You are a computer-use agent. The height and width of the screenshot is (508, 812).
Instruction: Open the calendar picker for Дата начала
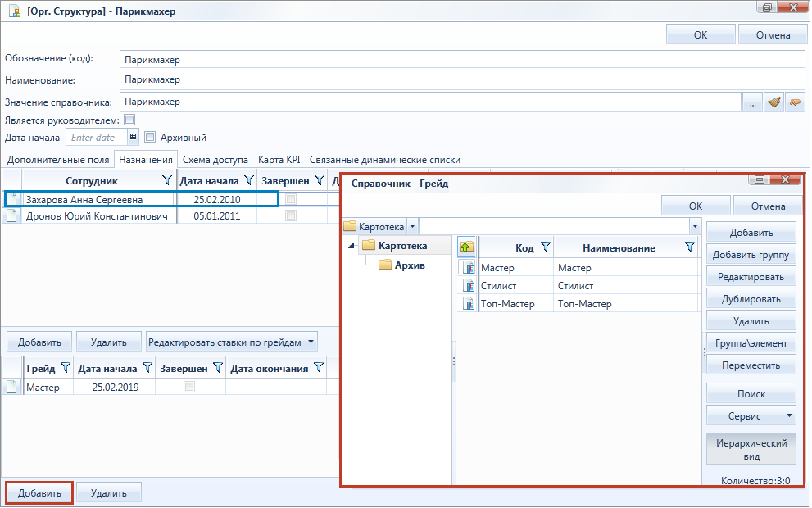click(x=133, y=137)
